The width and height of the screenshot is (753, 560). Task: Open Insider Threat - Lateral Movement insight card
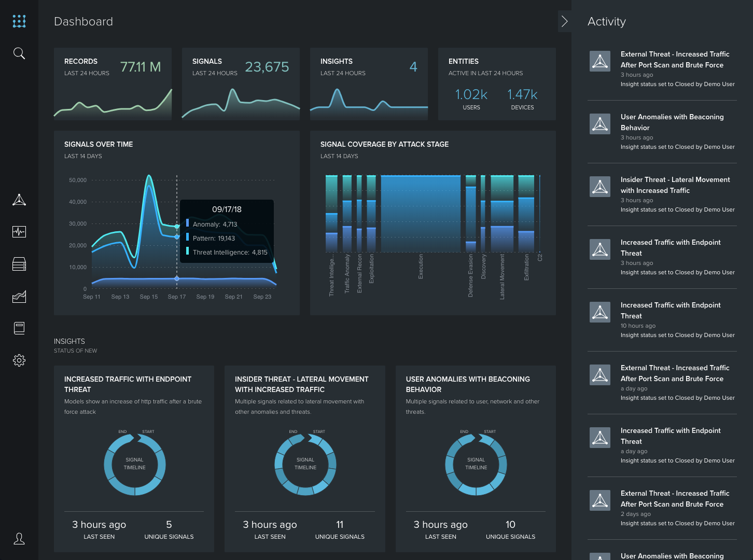coord(304,459)
